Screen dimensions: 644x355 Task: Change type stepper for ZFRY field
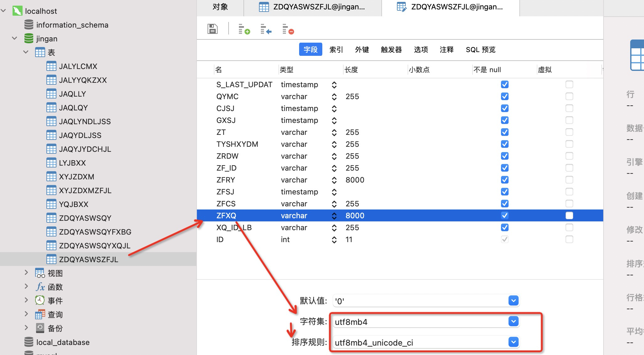334,180
